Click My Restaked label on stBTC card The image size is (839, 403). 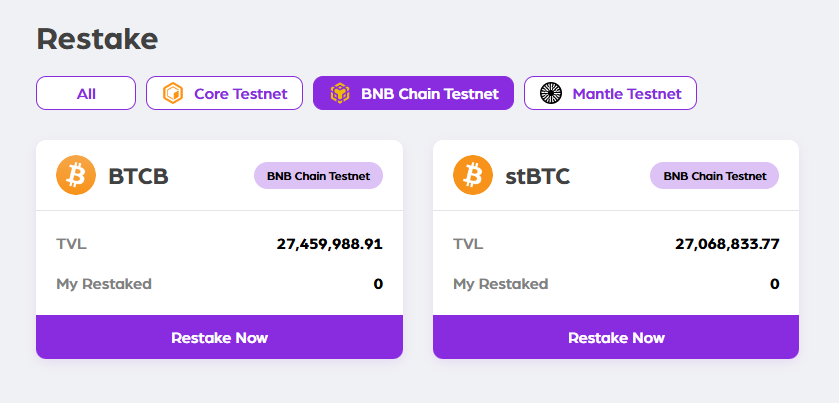[x=500, y=284]
